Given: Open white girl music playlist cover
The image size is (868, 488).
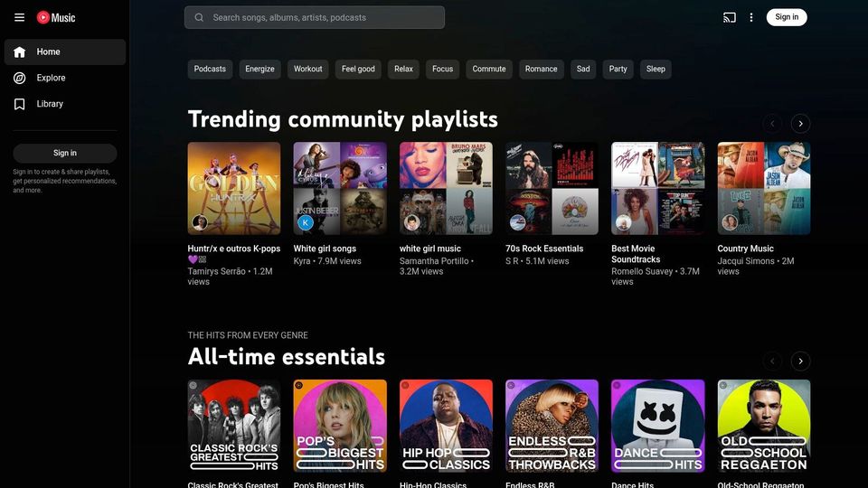Looking at the screenshot, I should [446, 189].
